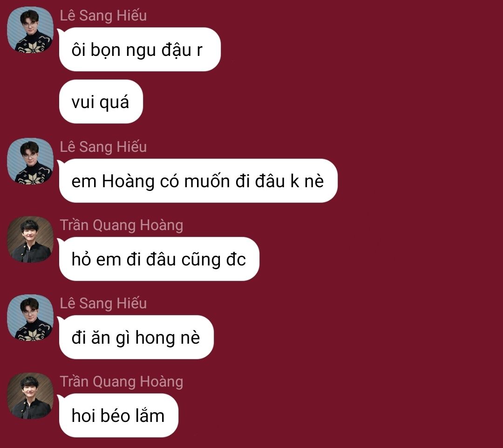Tap the 'đi ăn gì hong nè' message bubble

coord(136,337)
